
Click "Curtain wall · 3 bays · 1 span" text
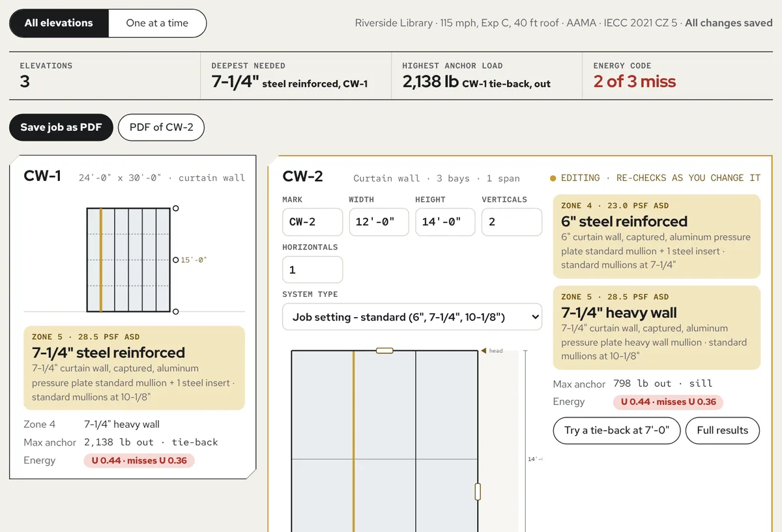(437, 178)
